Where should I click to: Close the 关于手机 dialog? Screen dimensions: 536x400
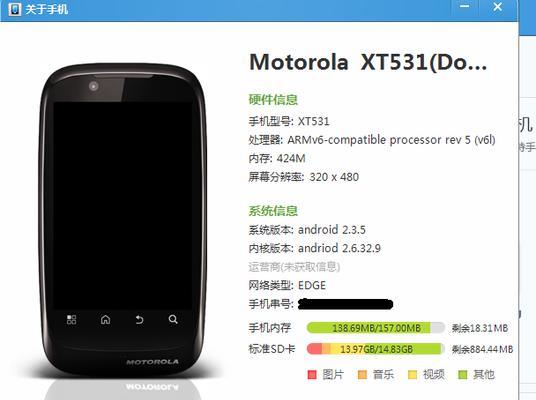[x=498, y=6]
